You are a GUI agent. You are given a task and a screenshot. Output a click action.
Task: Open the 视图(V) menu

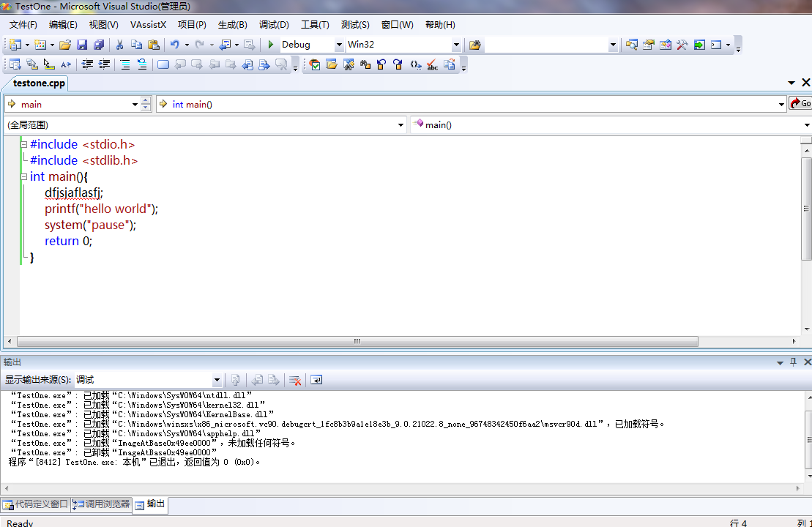[x=103, y=25]
